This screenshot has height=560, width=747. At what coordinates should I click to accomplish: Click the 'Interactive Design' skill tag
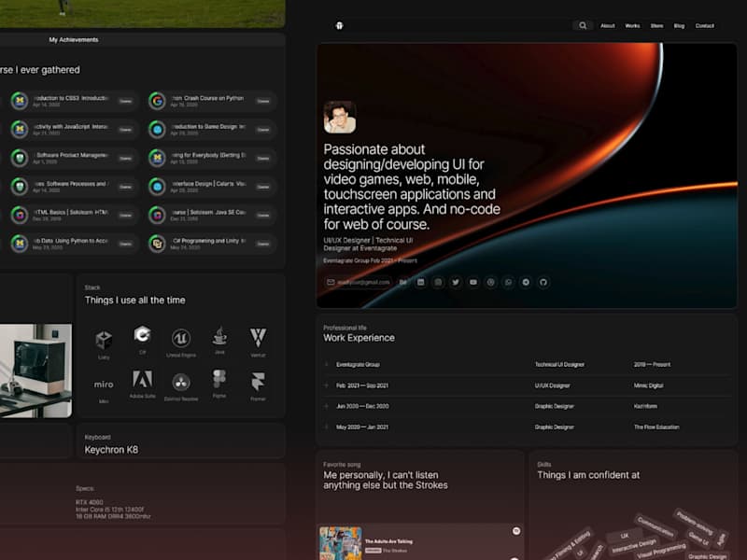coord(634,545)
